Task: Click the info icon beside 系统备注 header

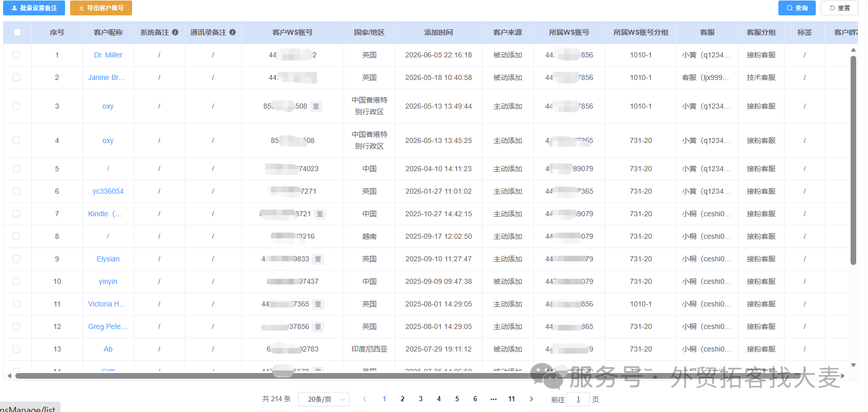Action: click(175, 32)
